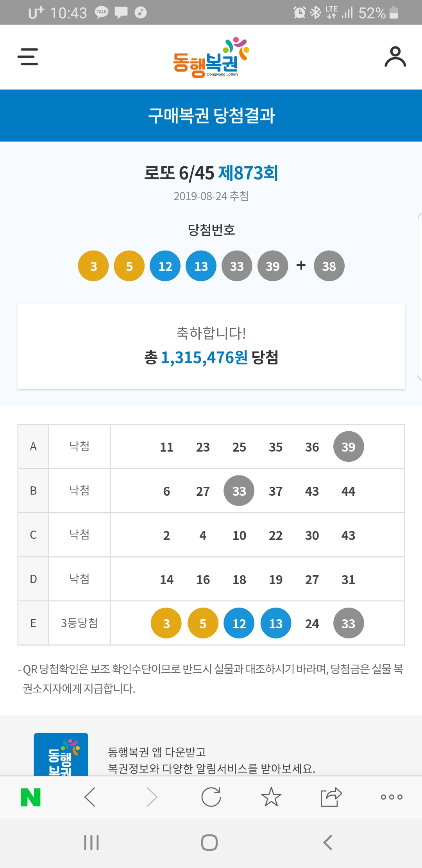Go back with browser back arrow
This screenshot has width=422, height=868.
point(90,797)
